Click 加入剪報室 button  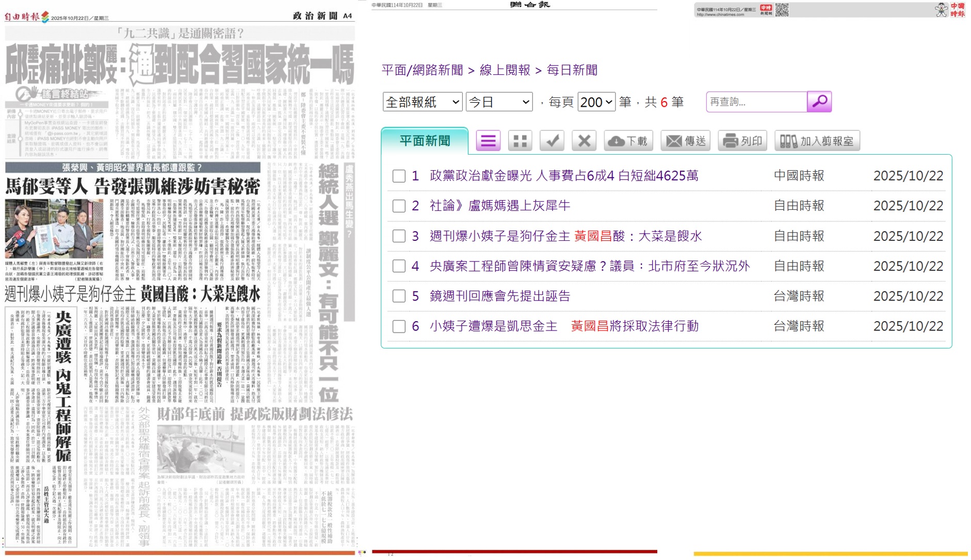[x=817, y=141]
